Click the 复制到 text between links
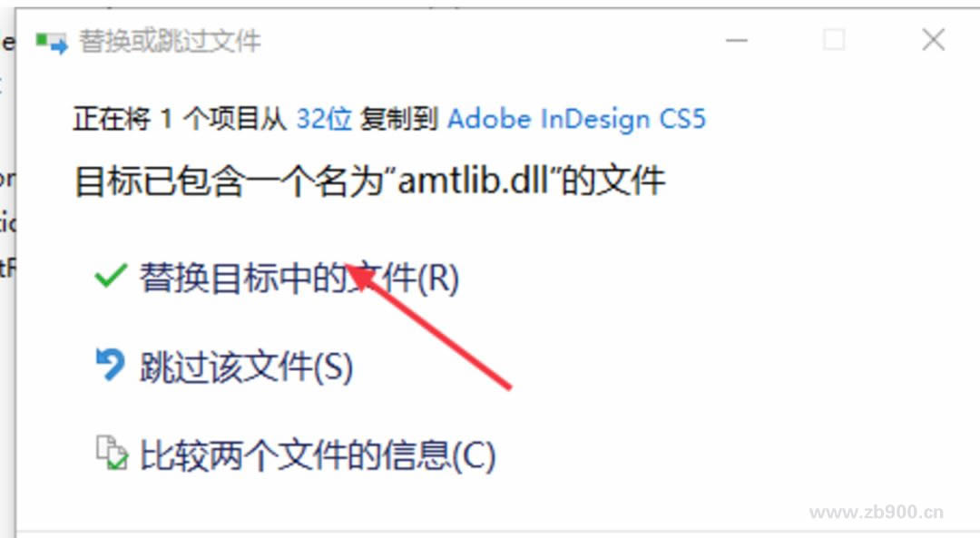 coord(398,119)
